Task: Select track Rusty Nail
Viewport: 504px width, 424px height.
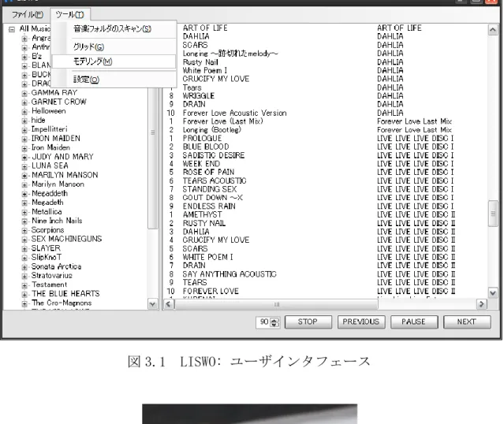Action: (x=200, y=62)
